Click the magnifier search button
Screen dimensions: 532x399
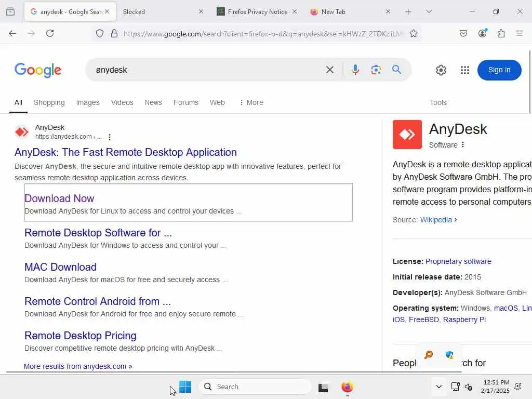pos(396,70)
